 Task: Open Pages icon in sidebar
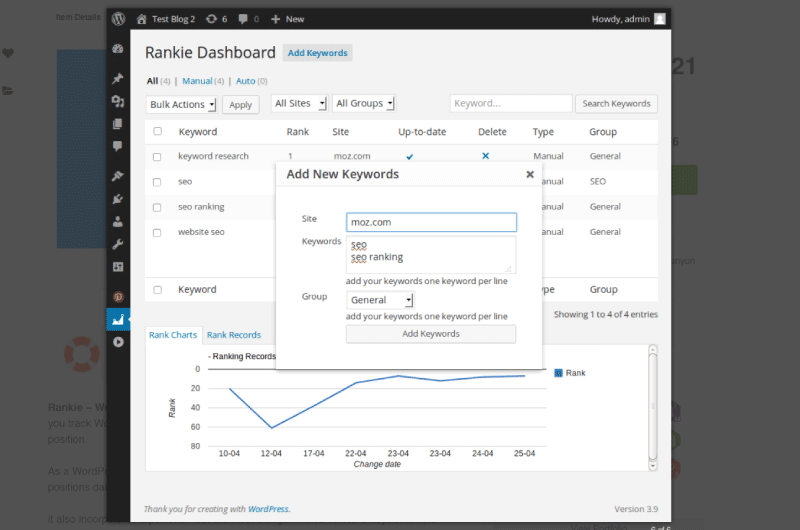(x=118, y=123)
